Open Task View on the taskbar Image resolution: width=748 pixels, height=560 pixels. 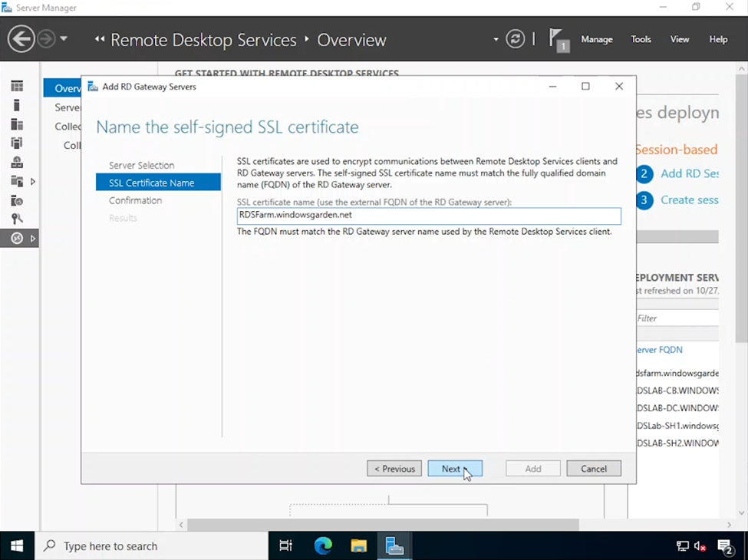pos(286,545)
